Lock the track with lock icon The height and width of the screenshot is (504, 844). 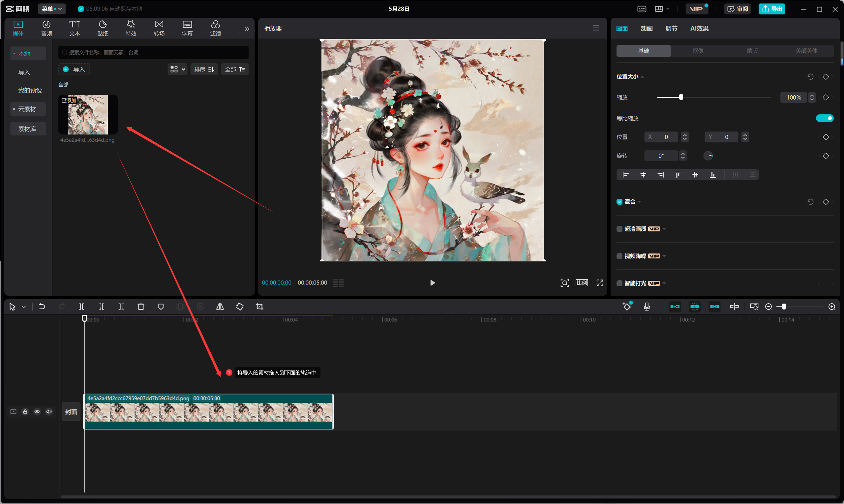click(25, 411)
